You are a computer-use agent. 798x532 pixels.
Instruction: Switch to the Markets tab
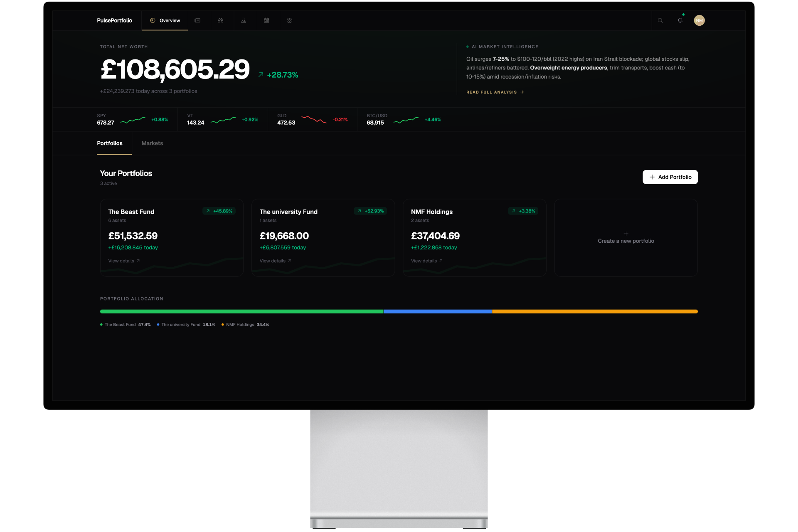tap(152, 143)
